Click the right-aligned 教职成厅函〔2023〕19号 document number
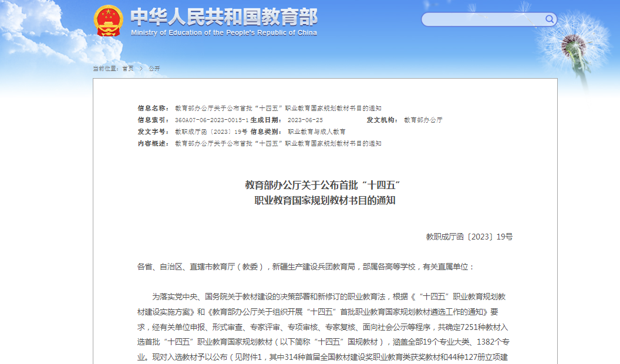Viewport: 620px width, 364px height. click(x=469, y=237)
